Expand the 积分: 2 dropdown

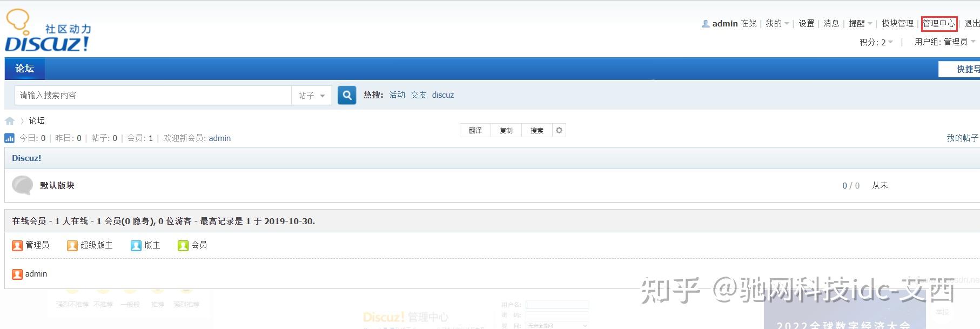tap(876, 42)
